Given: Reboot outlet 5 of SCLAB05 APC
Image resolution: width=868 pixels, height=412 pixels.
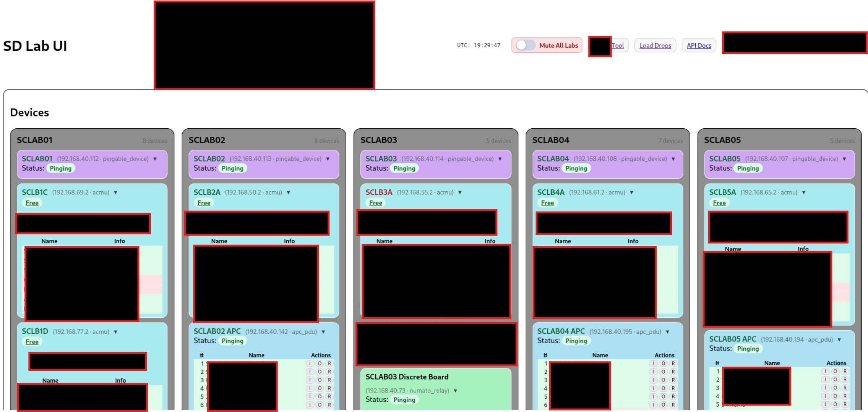Looking at the screenshot, I should click(845, 404).
